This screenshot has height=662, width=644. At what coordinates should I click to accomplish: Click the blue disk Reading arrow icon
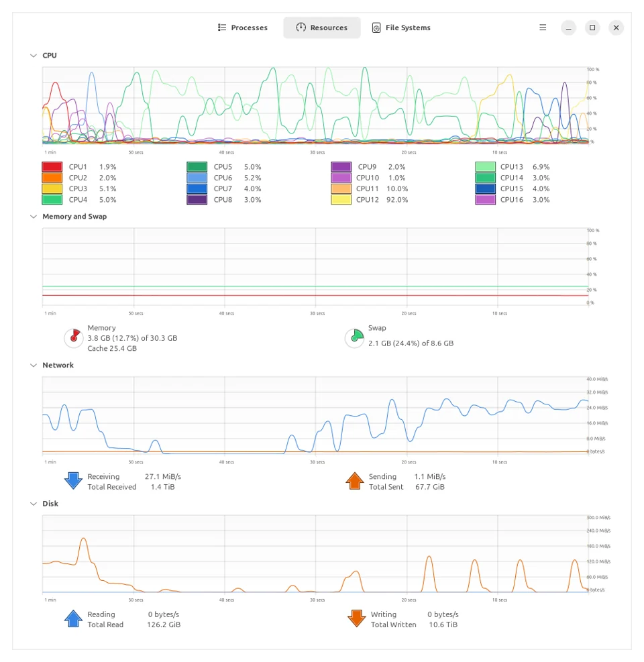pyautogui.click(x=74, y=619)
